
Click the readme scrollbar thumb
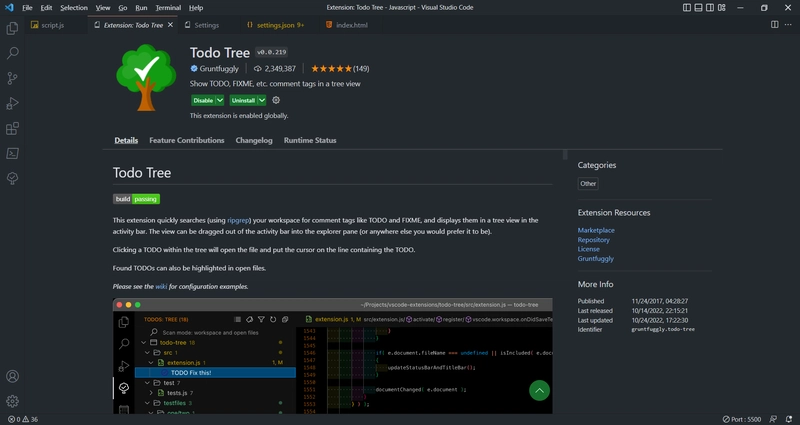[565, 155]
